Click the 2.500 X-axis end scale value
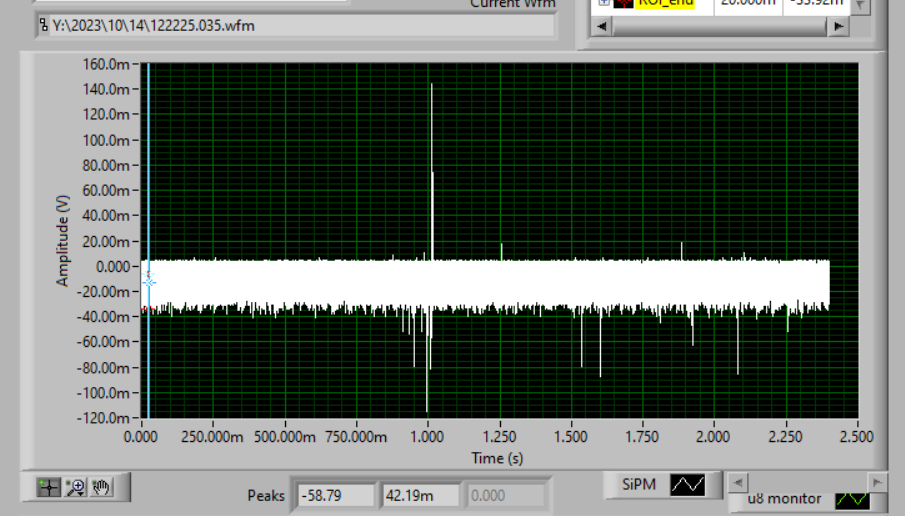The image size is (905, 516). [857, 436]
